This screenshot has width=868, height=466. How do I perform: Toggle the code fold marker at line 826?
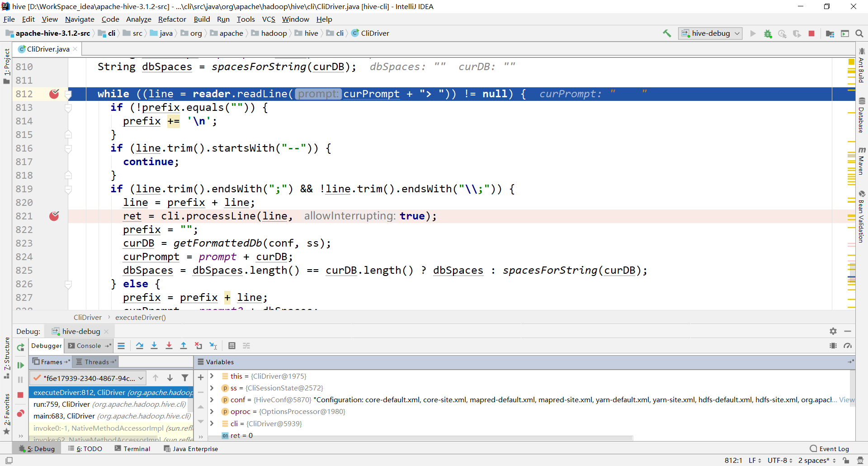(x=68, y=284)
